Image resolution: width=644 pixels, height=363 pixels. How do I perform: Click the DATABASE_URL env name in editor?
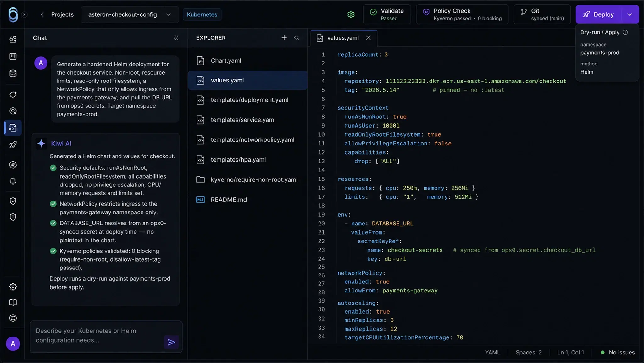pos(392,224)
